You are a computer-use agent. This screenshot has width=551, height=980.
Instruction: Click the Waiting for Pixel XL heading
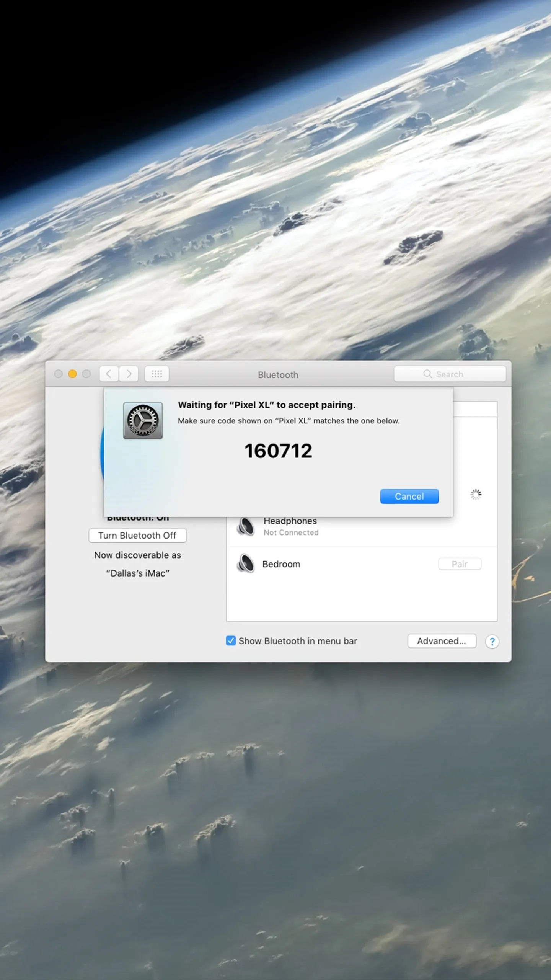click(267, 405)
